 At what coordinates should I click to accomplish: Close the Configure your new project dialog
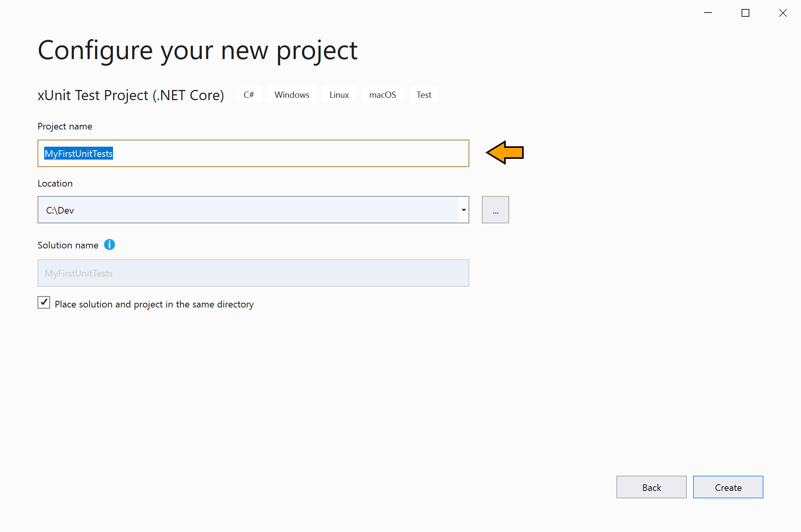tap(783, 13)
